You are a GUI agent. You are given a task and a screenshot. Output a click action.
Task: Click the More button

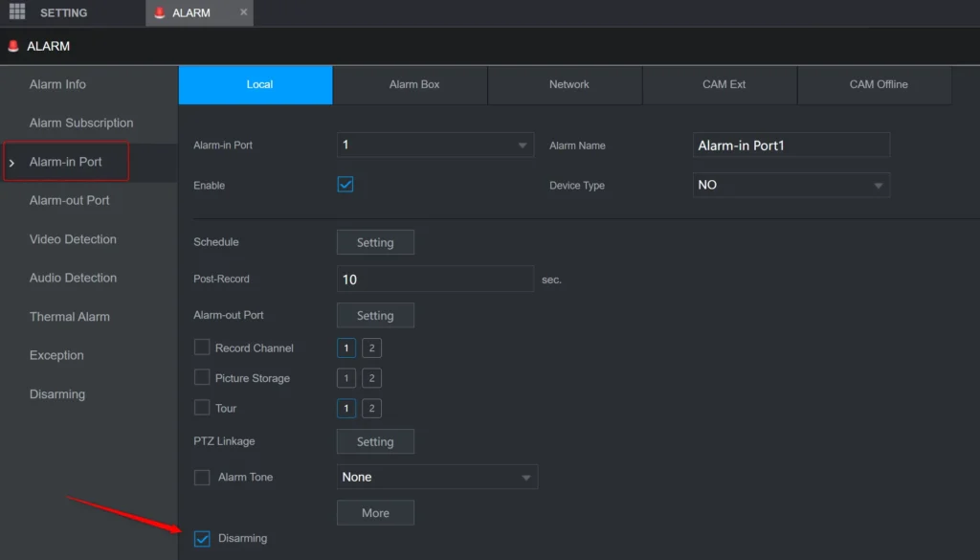pyautogui.click(x=375, y=513)
